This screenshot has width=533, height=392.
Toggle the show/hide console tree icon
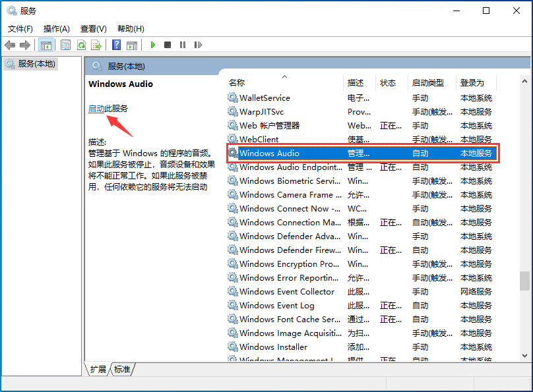click(x=46, y=45)
